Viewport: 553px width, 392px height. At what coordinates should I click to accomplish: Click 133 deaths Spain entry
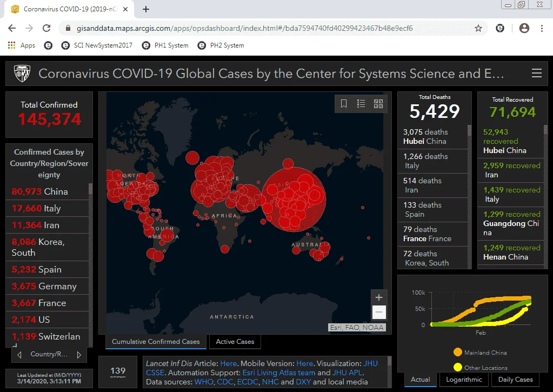tap(433, 210)
